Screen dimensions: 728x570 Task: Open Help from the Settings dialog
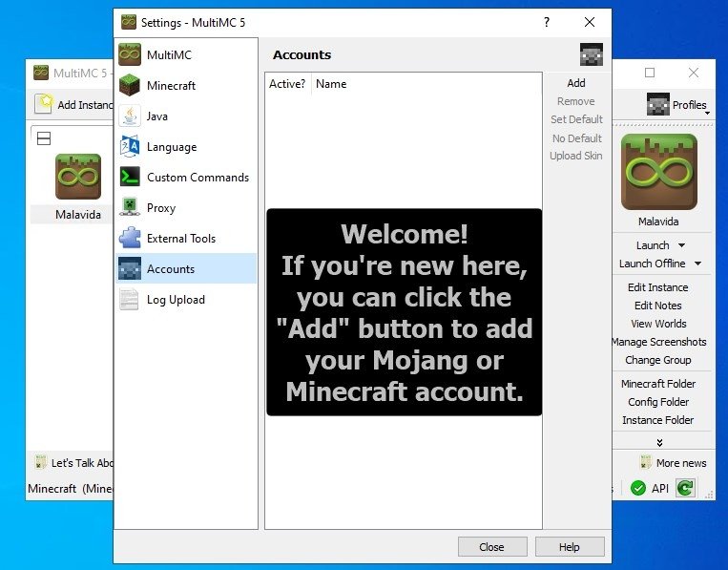pos(570,547)
